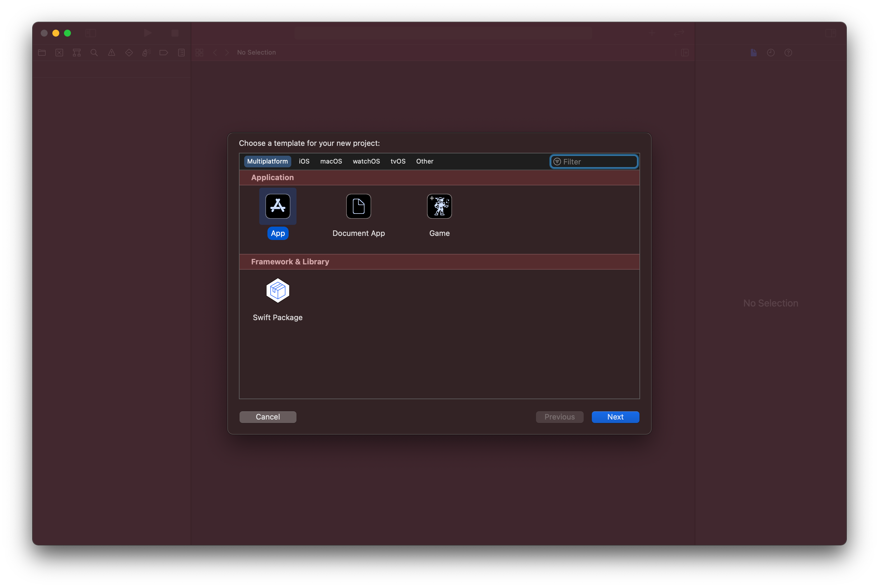Switch to the macOS tab
This screenshot has width=879, height=588.
pyautogui.click(x=331, y=161)
